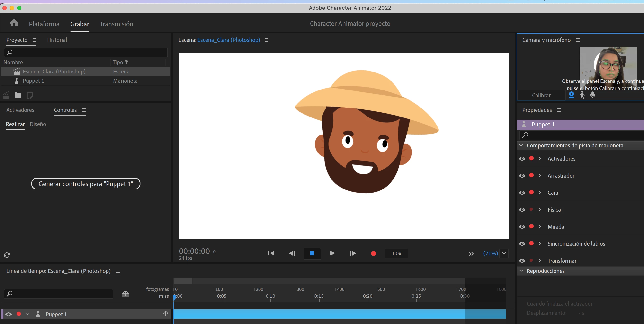This screenshot has height=324, width=644.
Task: Switch to the Transmisión workspace tab
Action: (x=116, y=24)
